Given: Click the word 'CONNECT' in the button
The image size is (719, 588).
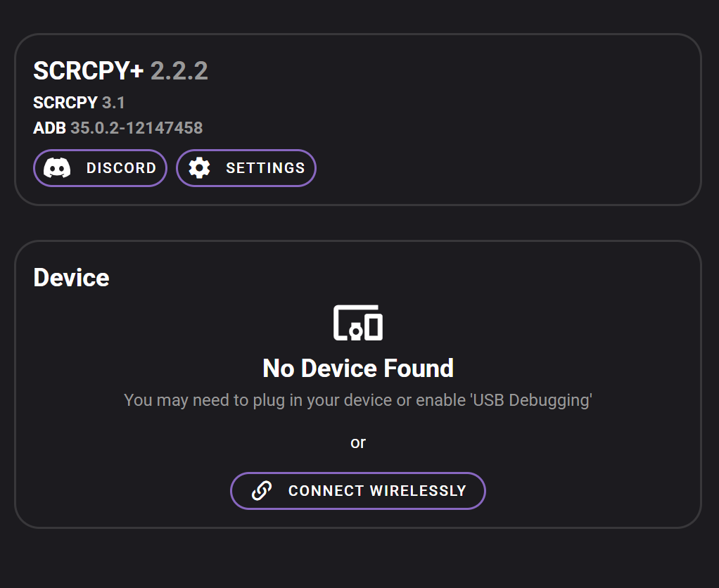Looking at the screenshot, I should click(326, 491).
